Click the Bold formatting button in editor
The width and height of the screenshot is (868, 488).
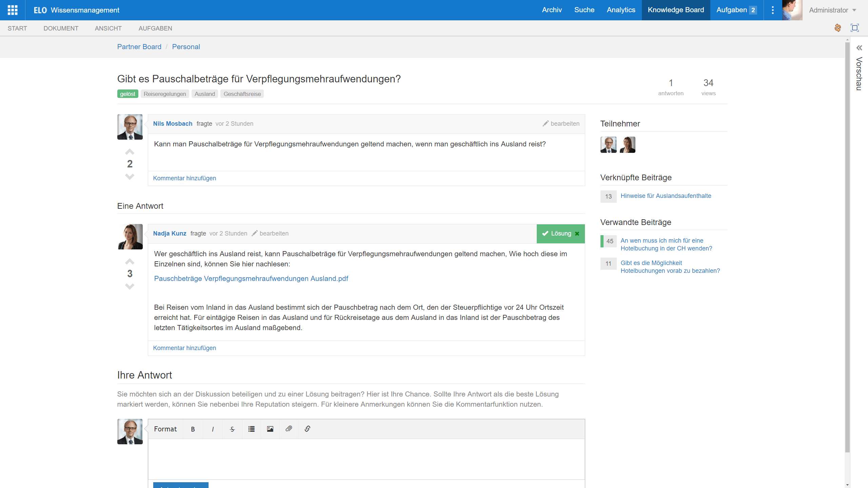point(193,429)
